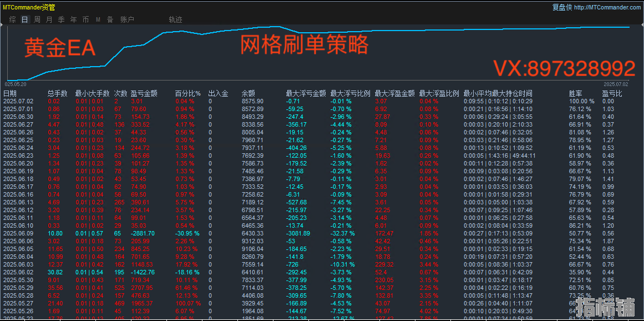Switch to the 综 summary tab
Viewport: 644px width, 321px height.
tap(13, 19)
